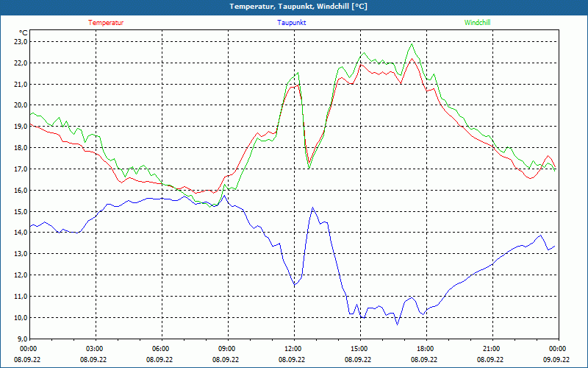The image size is (588, 368).
Task: Click the 23,0 y-axis value
Action: click(x=21, y=42)
